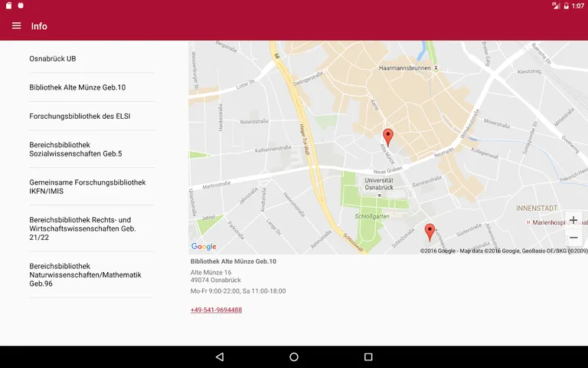Click the Google logo on the map
588x368 pixels.
pos(204,247)
